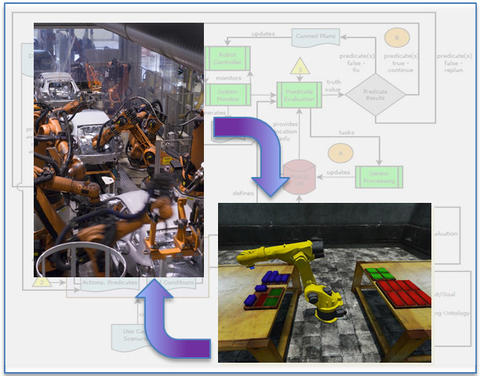Select the orange oval near Current Plans

(397, 37)
